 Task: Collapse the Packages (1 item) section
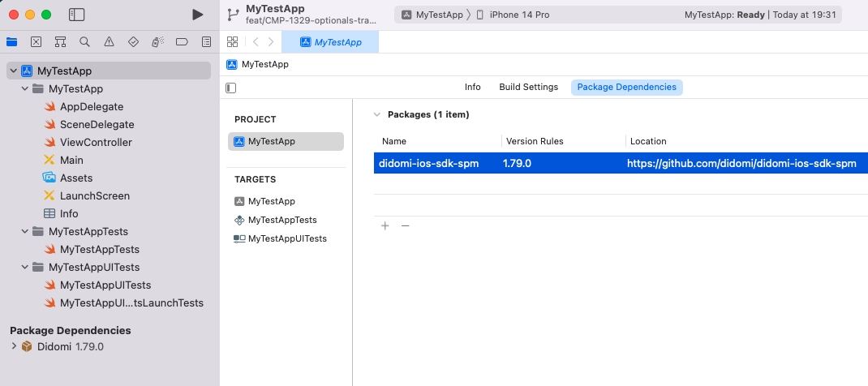click(377, 114)
